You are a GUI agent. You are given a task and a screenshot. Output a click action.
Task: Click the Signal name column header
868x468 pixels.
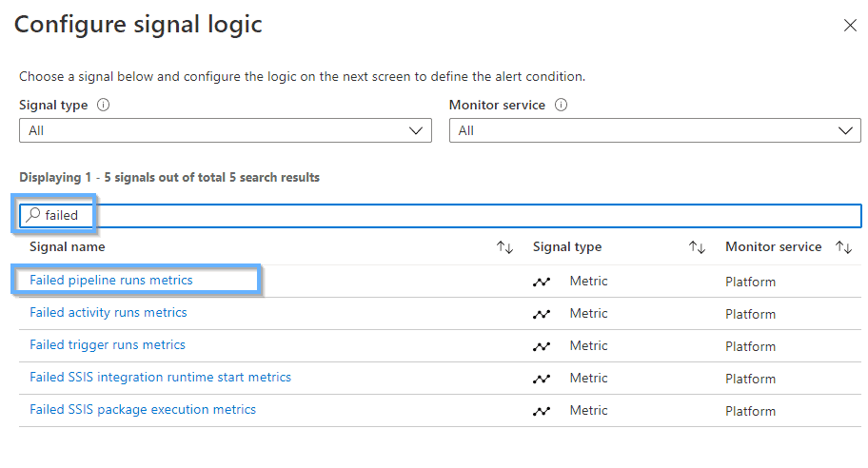tap(67, 246)
